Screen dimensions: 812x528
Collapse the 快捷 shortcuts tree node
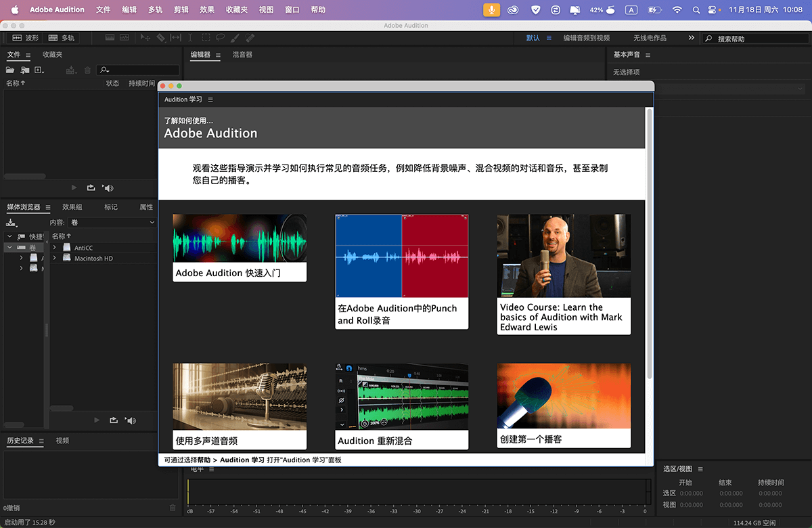[9, 236]
